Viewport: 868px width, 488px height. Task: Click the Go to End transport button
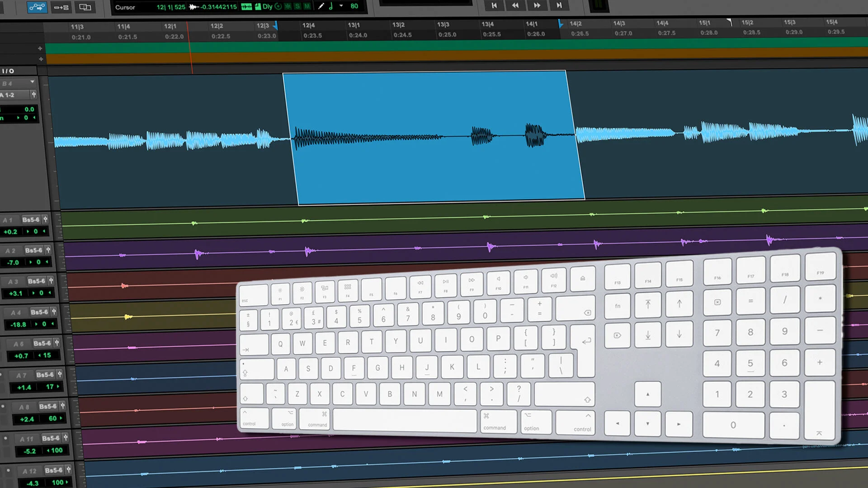pyautogui.click(x=559, y=5)
